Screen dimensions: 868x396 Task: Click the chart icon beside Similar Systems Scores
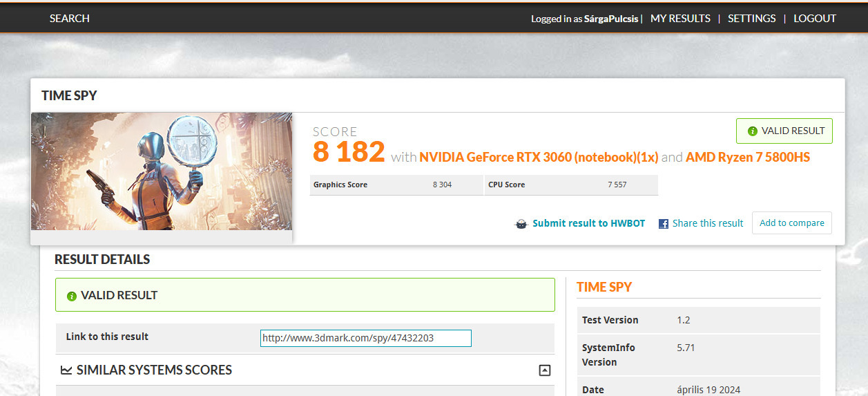coord(66,370)
